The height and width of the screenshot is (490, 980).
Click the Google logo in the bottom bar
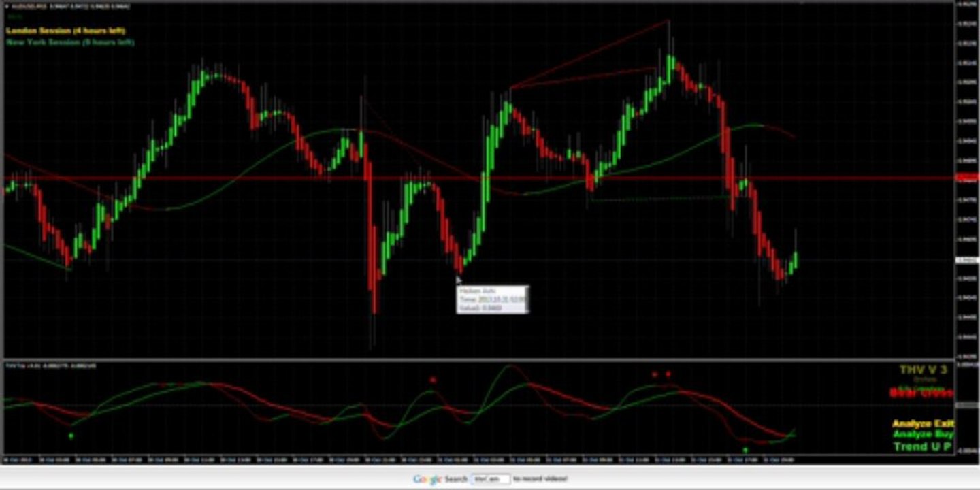pos(428,479)
